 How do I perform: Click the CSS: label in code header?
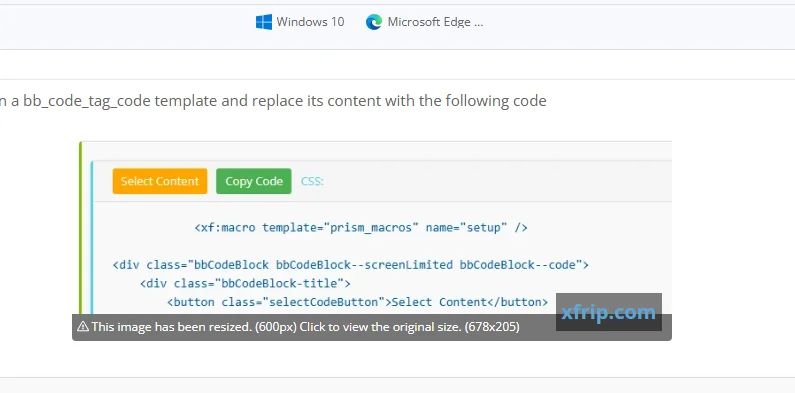point(312,181)
